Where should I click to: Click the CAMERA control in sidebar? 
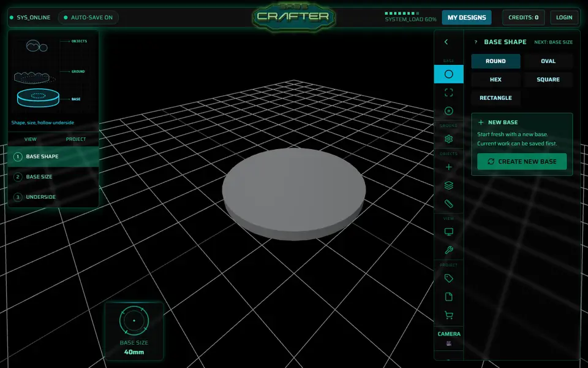(449, 337)
